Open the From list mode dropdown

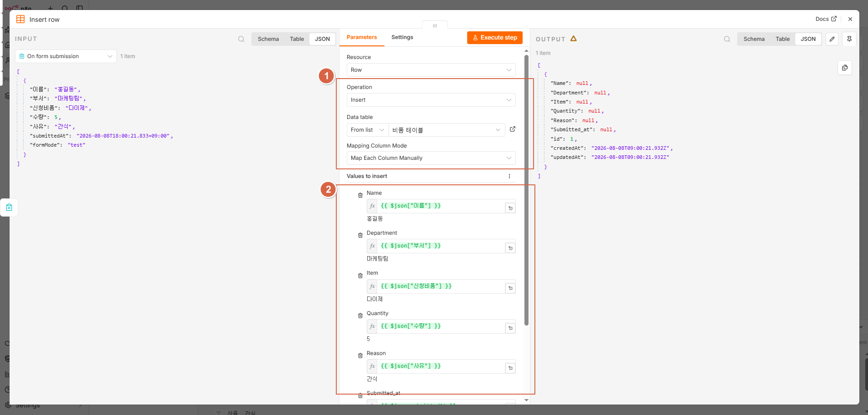coord(368,130)
